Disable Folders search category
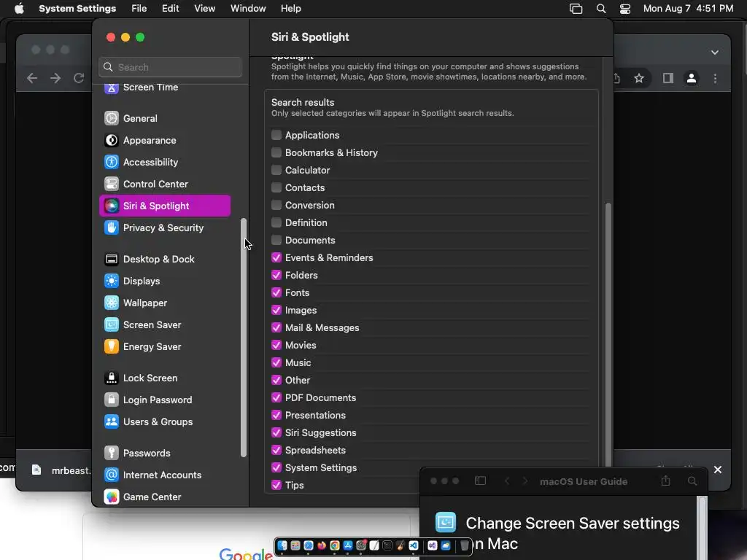 [276, 275]
